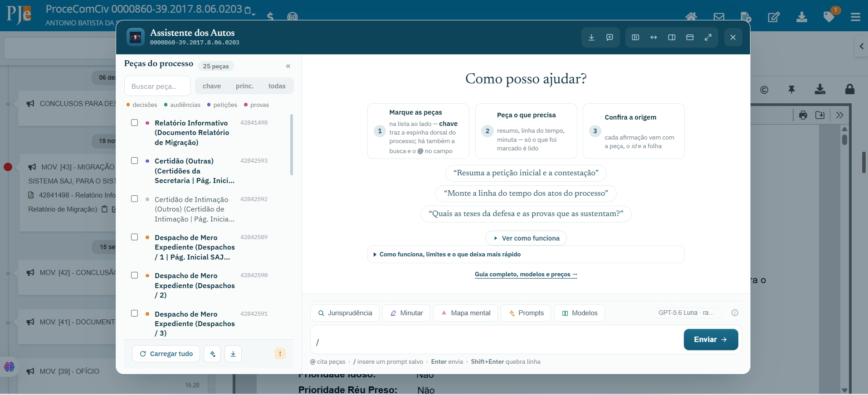Expand the double chevron in PJe document viewer
This screenshot has width=868, height=395.
point(840,115)
